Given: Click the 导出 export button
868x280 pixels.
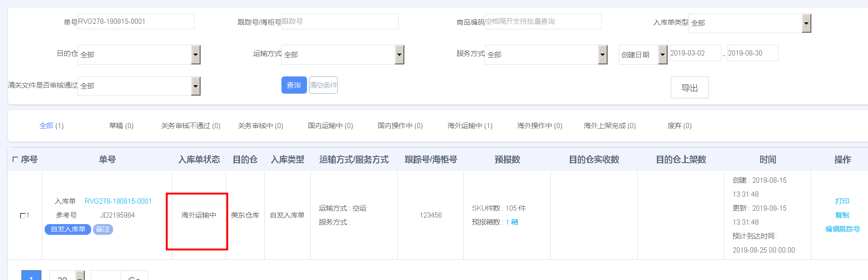Looking at the screenshot, I should tap(689, 88).
